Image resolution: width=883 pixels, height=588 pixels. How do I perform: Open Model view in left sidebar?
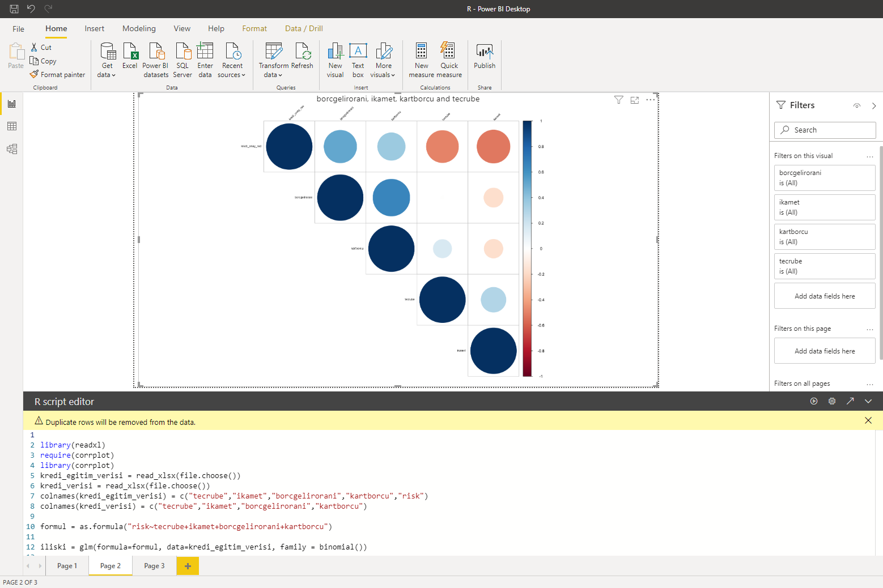pos(12,149)
